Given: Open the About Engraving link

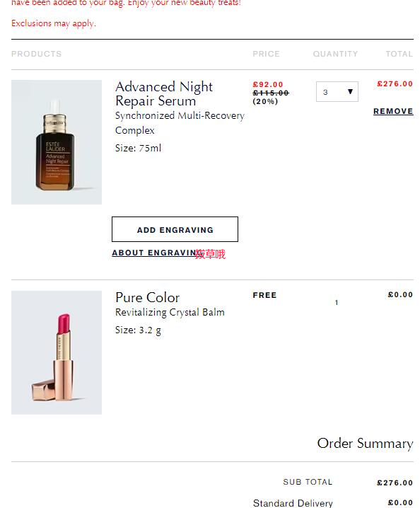Looking at the screenshot, I should point(157,253).
